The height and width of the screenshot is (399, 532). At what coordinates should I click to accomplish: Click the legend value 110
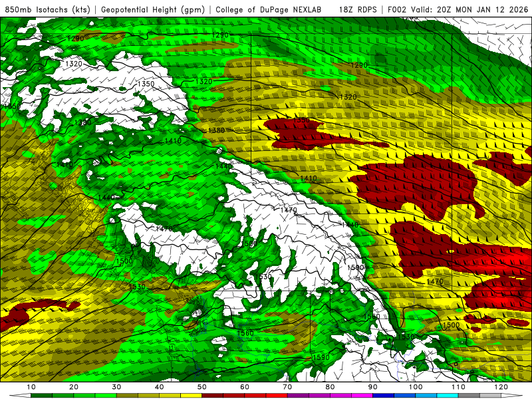(x=458, y=387)
